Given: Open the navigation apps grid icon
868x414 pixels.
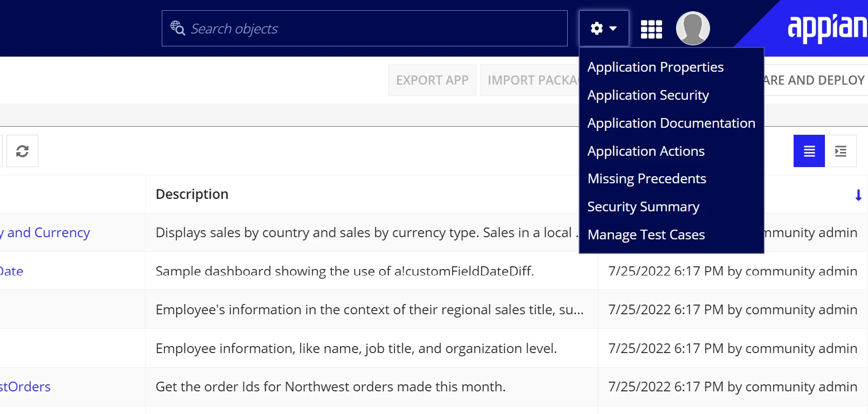Looking at the screenshot, I should [x=651, y=29].
